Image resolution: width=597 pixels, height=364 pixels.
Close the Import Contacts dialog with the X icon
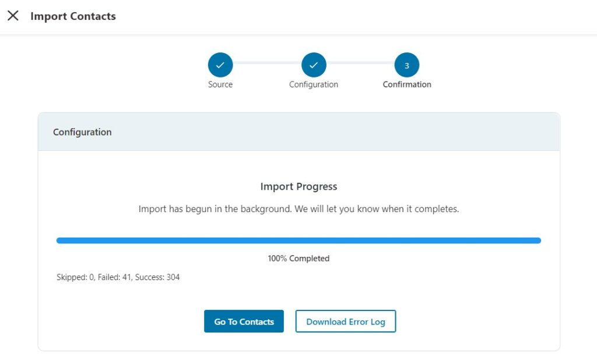point(13,16)
